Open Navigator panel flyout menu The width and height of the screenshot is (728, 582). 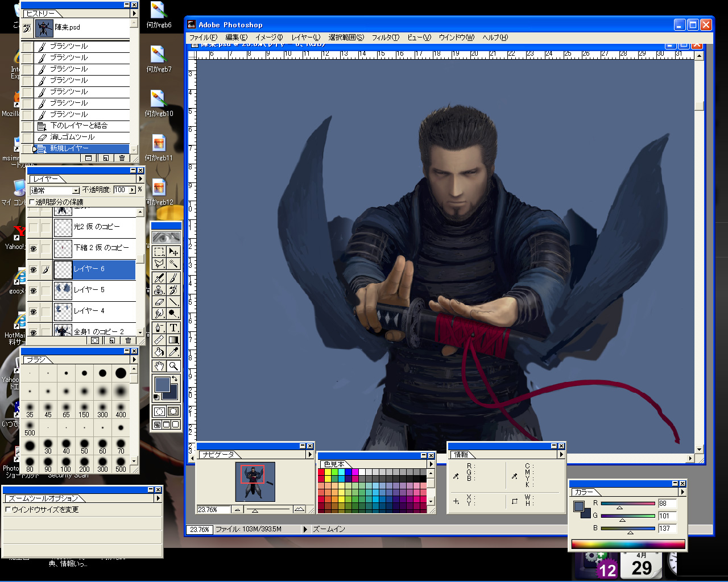[x=310, y=454]
